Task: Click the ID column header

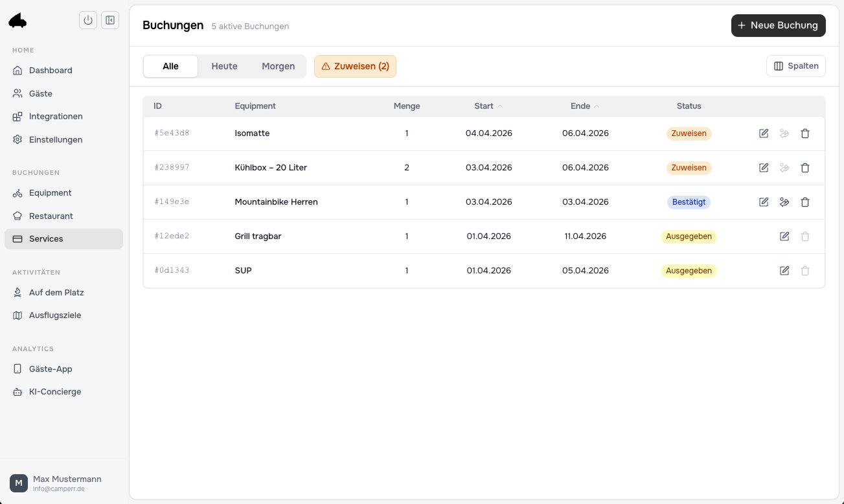Action: click(x=157, y=106)
